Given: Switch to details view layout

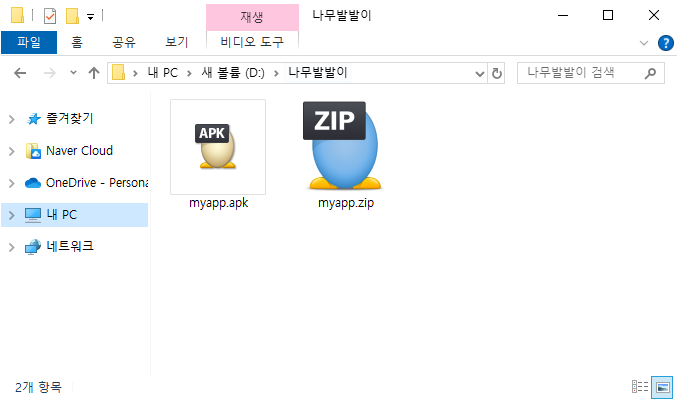Looking at the screenshot, I should pos(640,387).
